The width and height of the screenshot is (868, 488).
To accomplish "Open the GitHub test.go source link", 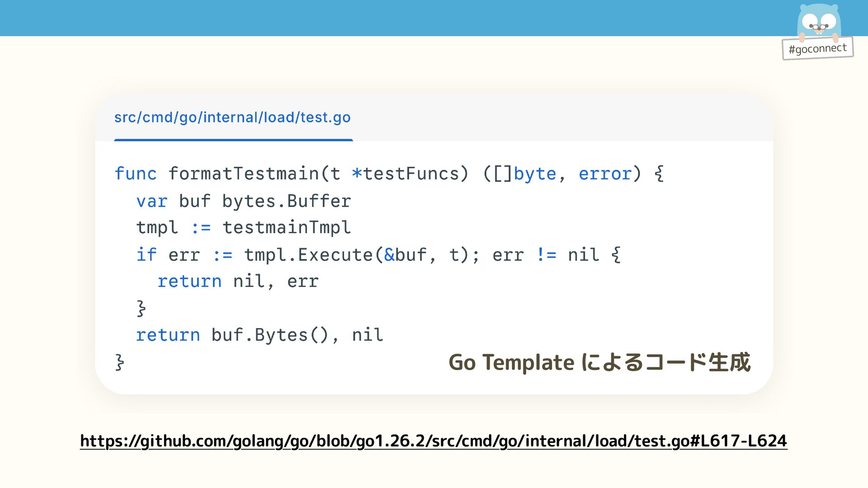I will 433,441.
